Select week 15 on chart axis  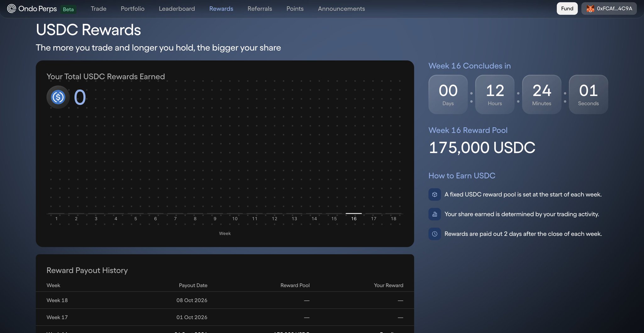(334, 218)
